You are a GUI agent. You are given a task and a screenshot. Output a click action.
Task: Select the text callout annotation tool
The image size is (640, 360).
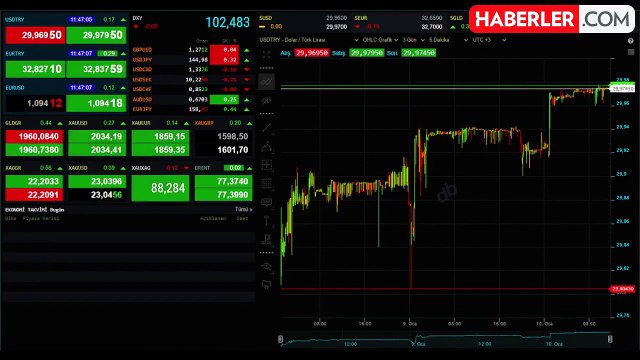pos(266,202)
